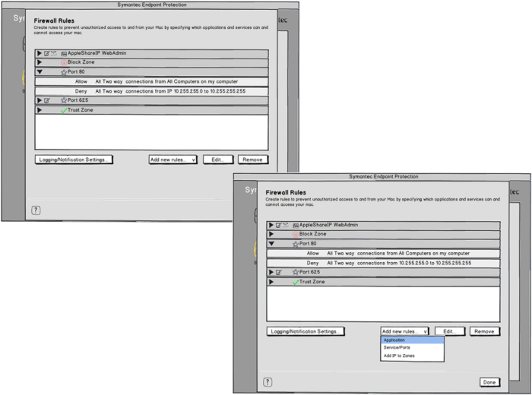
Task: Click Symantec Endpoint Protection title bar, back window
Action: tap(150, 5)
